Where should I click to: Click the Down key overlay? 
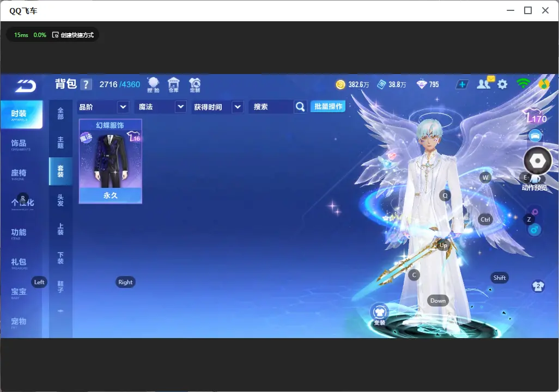click(438, 301)
